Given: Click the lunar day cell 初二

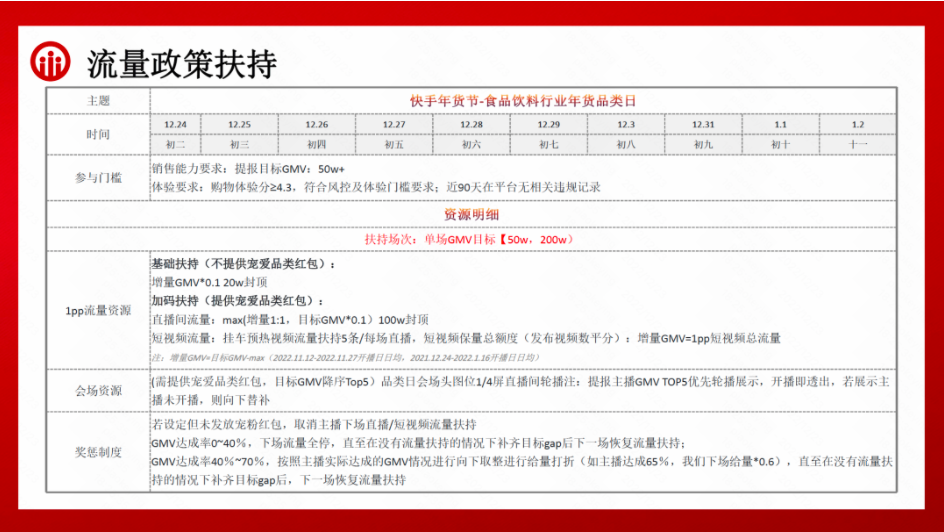Looking at the screenshot, I should (x=175, y=144).
